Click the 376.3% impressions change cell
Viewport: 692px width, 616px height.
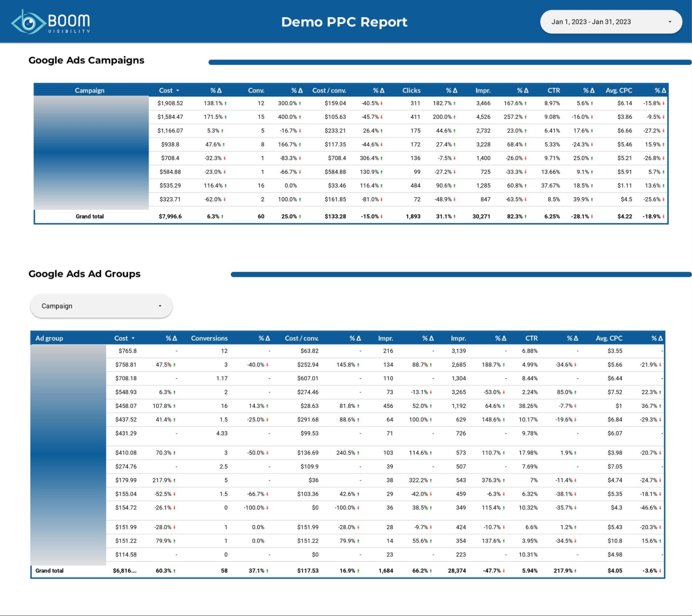point(493,480)
